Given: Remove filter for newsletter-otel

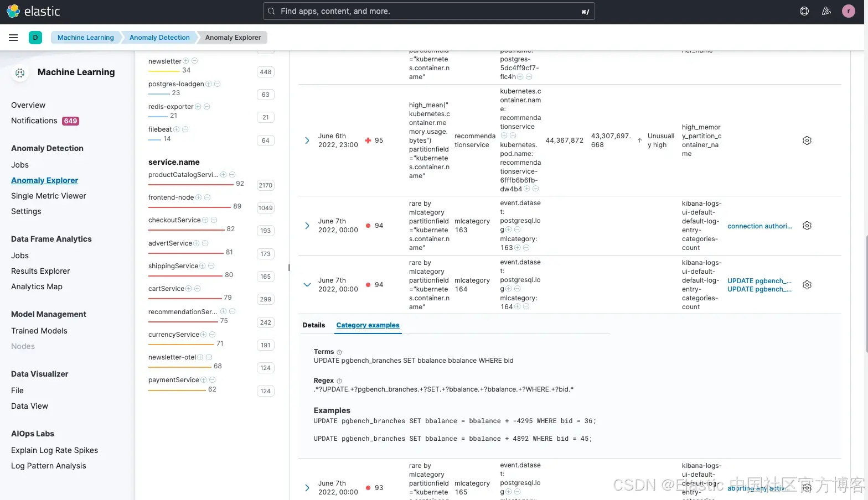Looking at the screenshot, I should (209, 357).
